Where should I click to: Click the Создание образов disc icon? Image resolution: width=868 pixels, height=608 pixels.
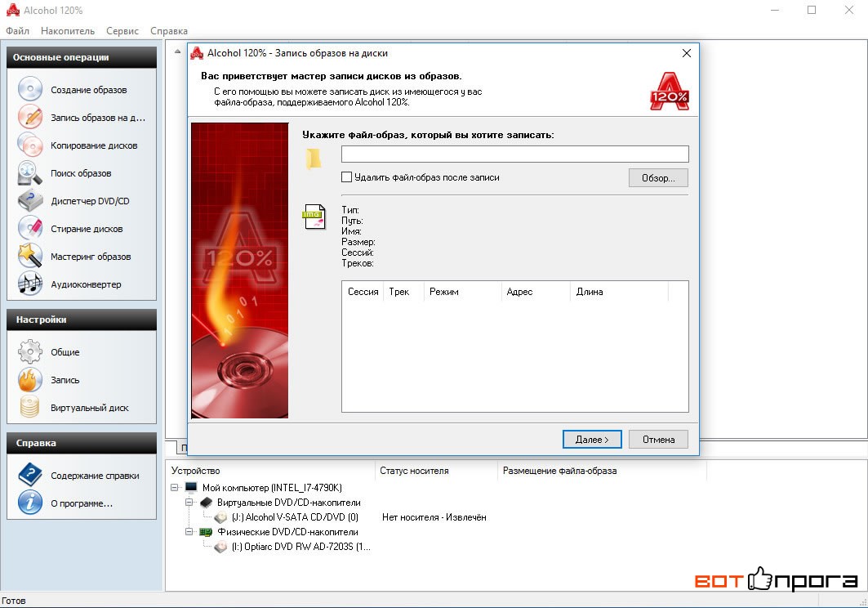click(30, 89)
